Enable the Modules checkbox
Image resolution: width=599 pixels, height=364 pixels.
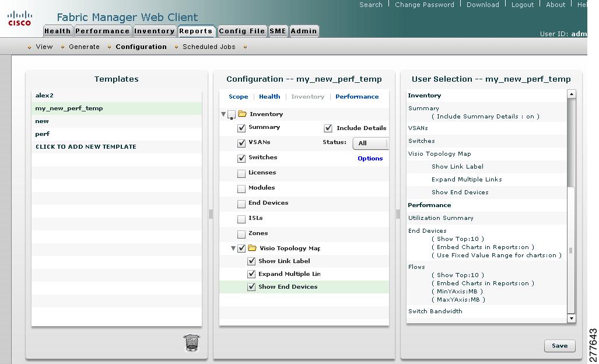(x=241, y=188)
